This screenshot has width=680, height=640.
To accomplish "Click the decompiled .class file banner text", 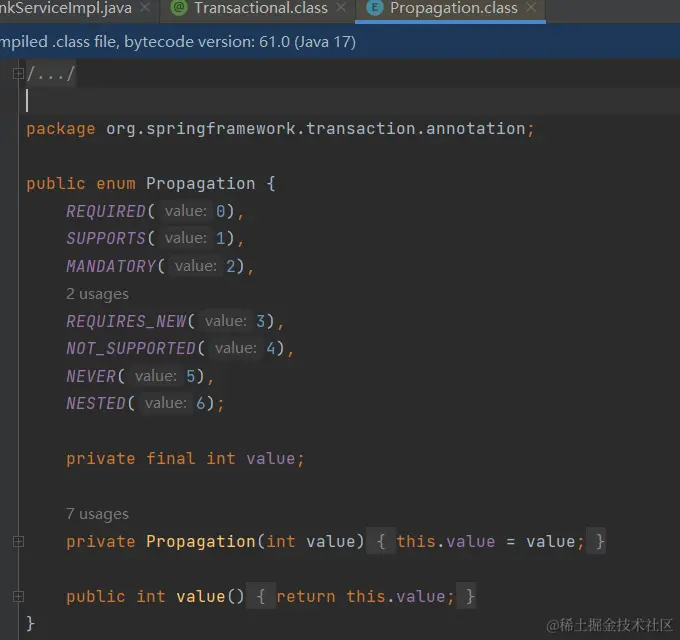I will 178,42.
